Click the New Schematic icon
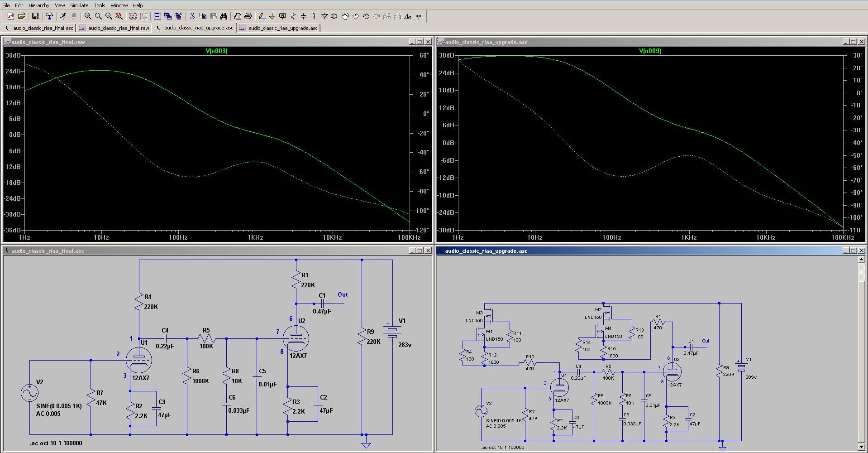Screen dimensions: 868x453 [x=11, y=16]
